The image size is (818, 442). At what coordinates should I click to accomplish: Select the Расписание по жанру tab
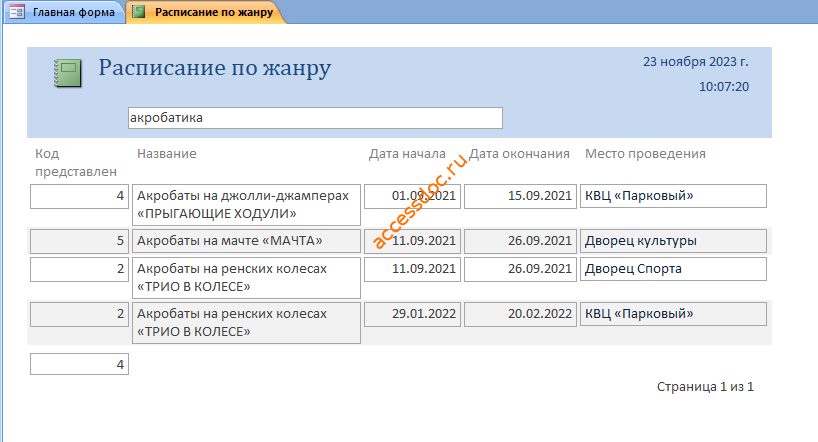click(206, 12)
